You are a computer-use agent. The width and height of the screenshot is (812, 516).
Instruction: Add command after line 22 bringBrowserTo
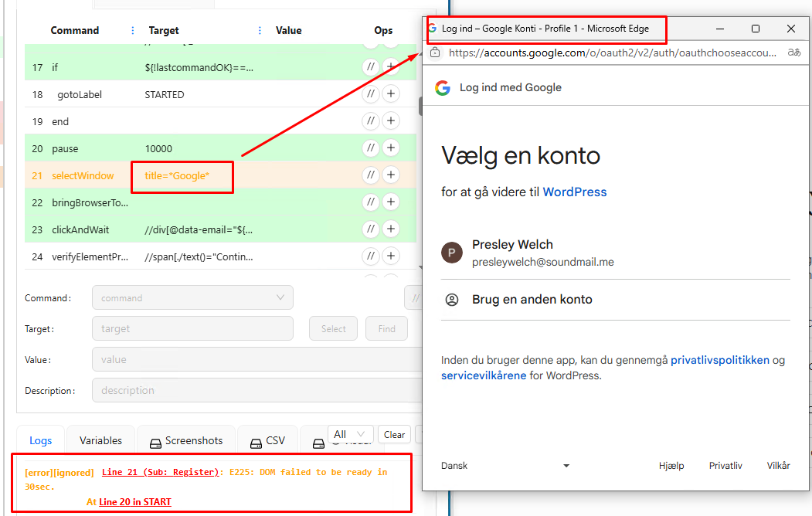point(391,202)
